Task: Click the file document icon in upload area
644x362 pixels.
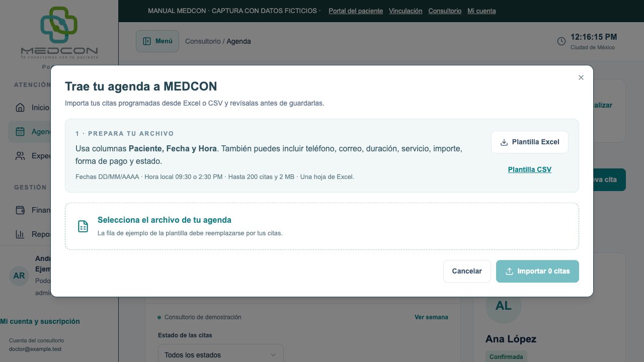Action: coord(83,226)
